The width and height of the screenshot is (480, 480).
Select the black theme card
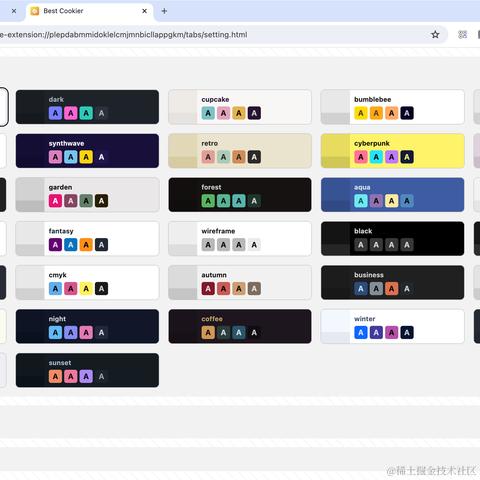[x=393, y=239]
